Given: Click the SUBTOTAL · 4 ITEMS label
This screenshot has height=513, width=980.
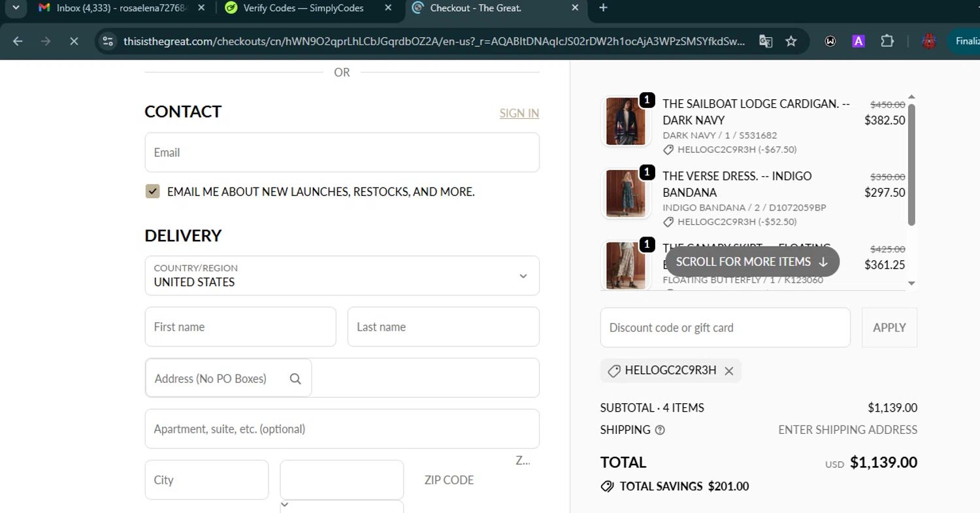Looking at the screenshot, I should 652,408.
